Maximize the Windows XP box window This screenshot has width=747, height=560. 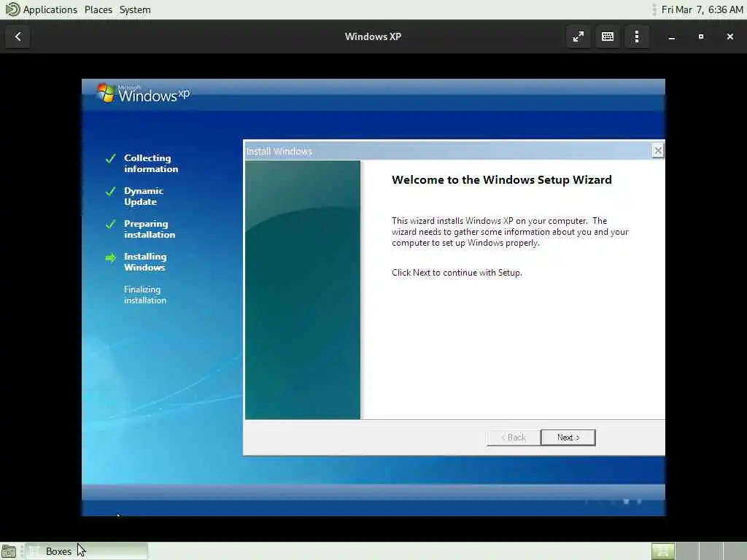pyautogui.click(x=701, y=36)
